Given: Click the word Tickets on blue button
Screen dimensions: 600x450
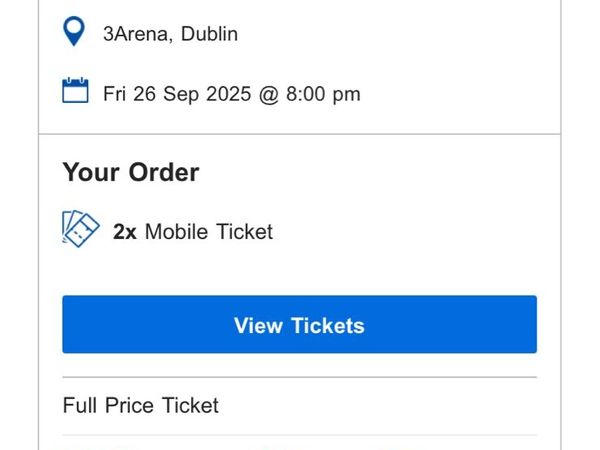Looking at the screenshot, I should 328,326.
